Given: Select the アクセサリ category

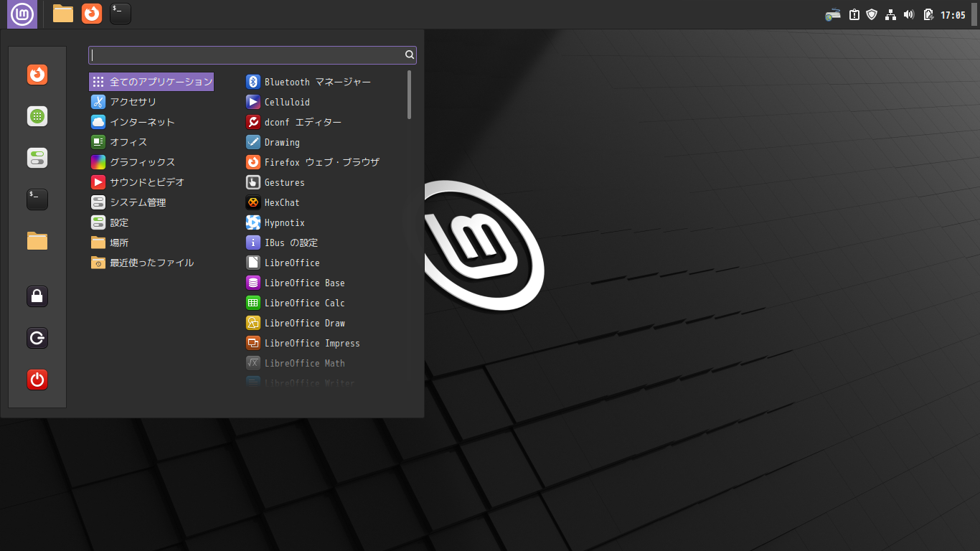Looking at the screenshot, I should pyautogui.click(x=151, y=102).
